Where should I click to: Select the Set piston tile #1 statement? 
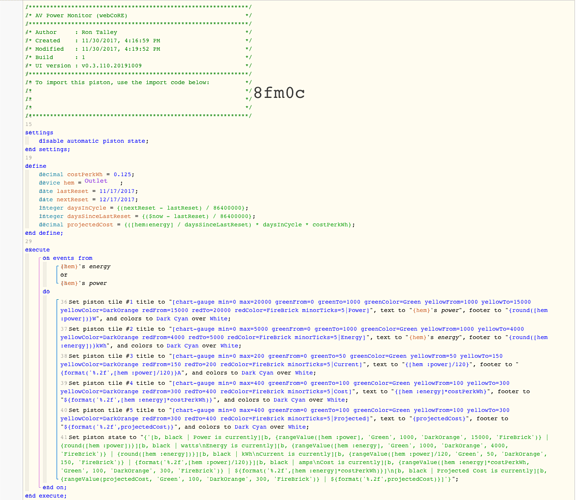(304, 310)
